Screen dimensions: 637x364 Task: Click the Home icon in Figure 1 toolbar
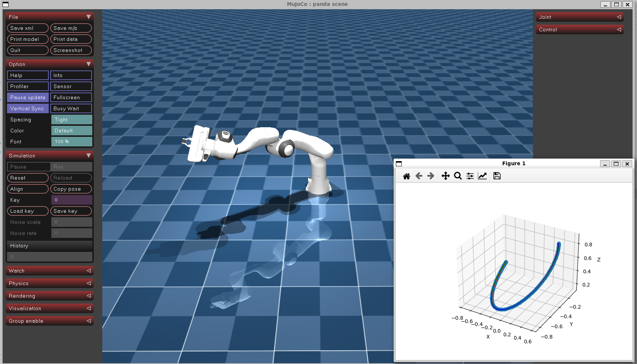(407, 176)
